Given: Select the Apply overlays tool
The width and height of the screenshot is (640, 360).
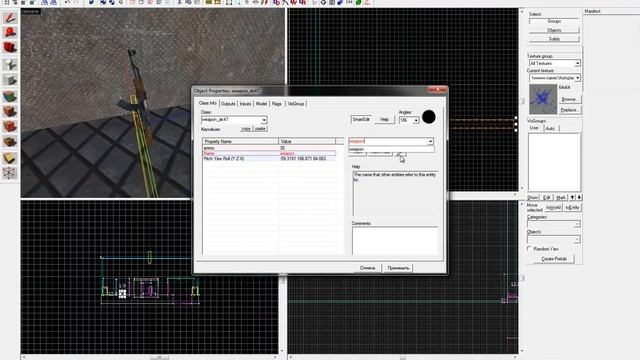Looking at the screenshot, I should [x=10, y=142].
